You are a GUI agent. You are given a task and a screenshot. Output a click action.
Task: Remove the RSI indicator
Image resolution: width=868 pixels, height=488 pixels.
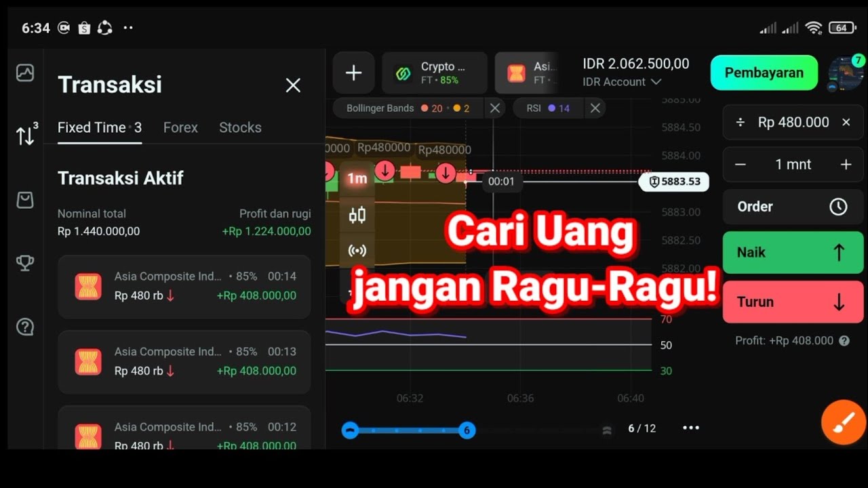(595, 108)
